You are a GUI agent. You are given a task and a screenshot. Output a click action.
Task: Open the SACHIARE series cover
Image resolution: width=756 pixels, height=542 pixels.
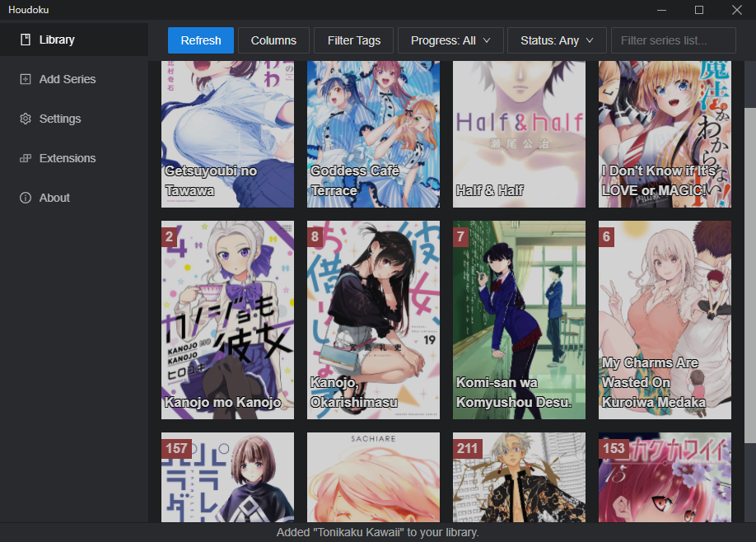[x=373, y=478]
